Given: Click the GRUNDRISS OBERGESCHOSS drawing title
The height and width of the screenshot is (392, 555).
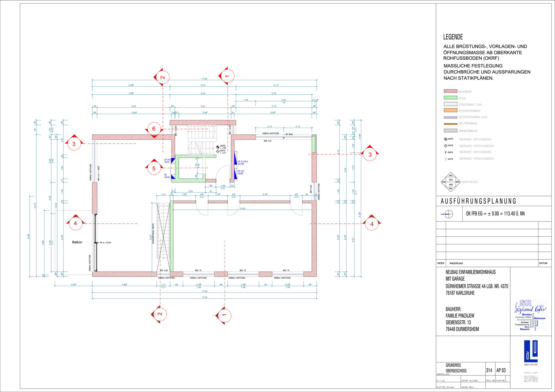Looking at the screenshot, I should click(x=456, y=368).
